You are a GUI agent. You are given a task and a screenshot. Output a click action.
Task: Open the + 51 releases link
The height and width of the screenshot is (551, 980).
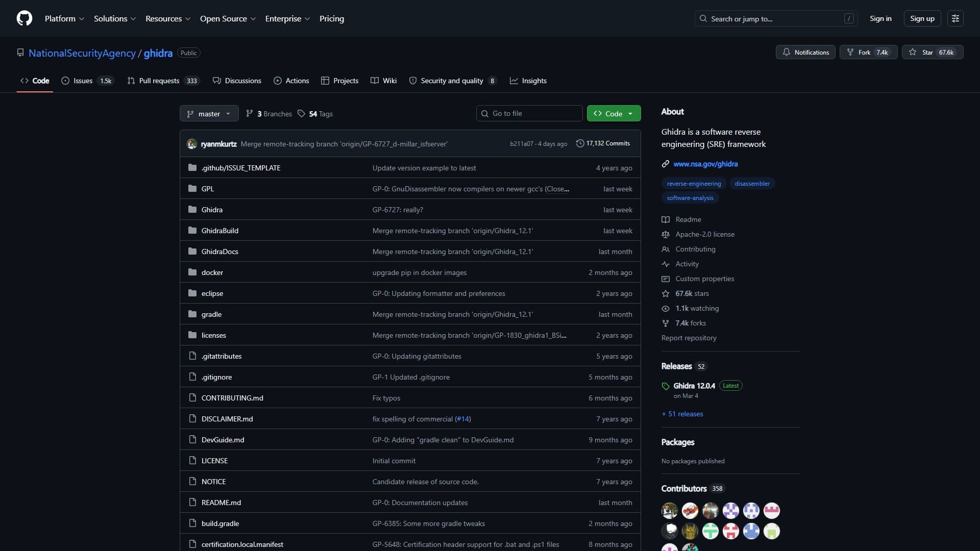pyautogui.click(x=682, y=414)
